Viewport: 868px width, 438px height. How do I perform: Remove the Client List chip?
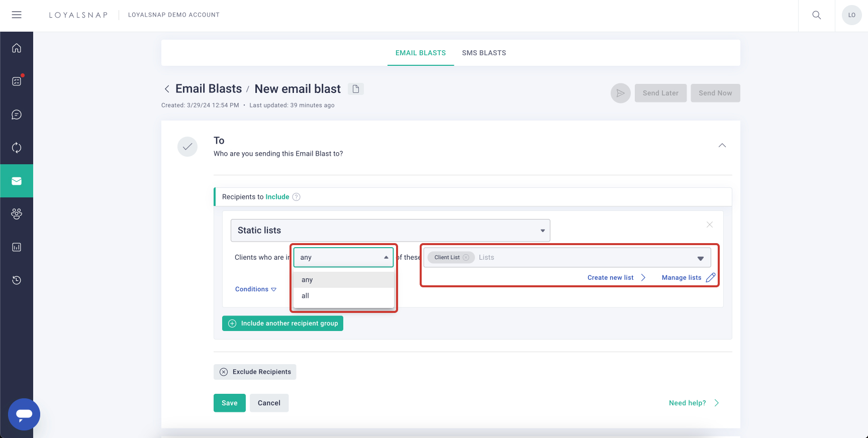[466, 257]
